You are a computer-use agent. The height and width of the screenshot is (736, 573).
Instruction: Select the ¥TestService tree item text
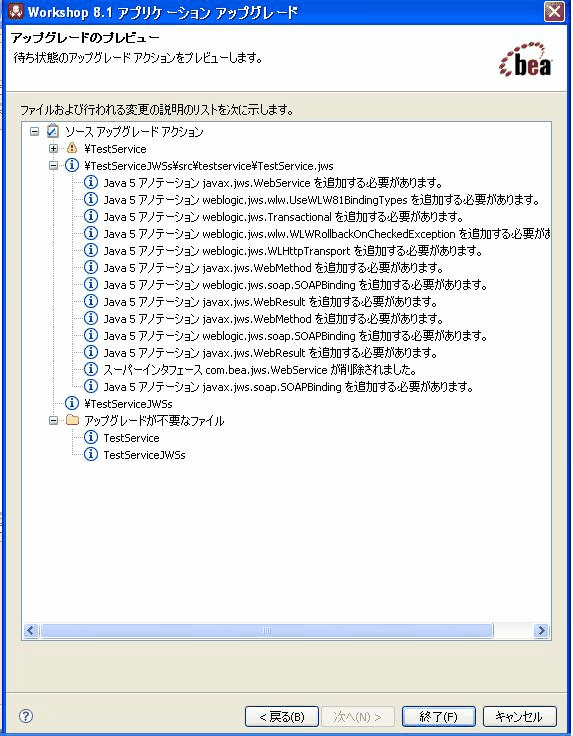(x=115, y=149)
